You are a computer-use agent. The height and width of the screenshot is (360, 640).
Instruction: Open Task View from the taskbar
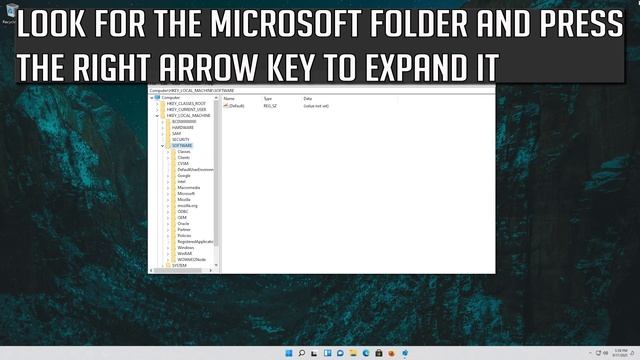click(x=314, y=353)
